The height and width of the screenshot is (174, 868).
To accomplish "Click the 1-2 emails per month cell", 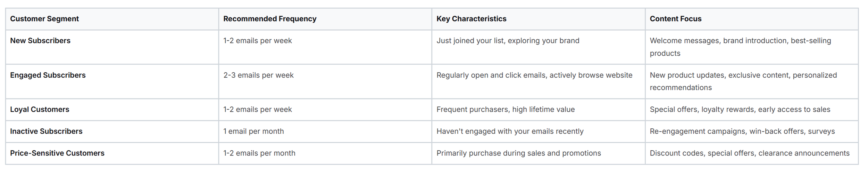I will tap(259, 153).
